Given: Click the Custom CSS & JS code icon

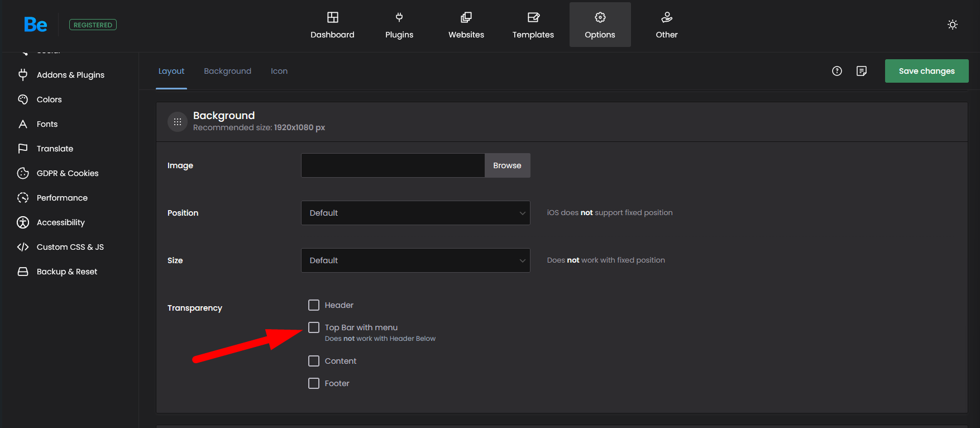Looking at the screenshot, I should (x=23, y=247).
